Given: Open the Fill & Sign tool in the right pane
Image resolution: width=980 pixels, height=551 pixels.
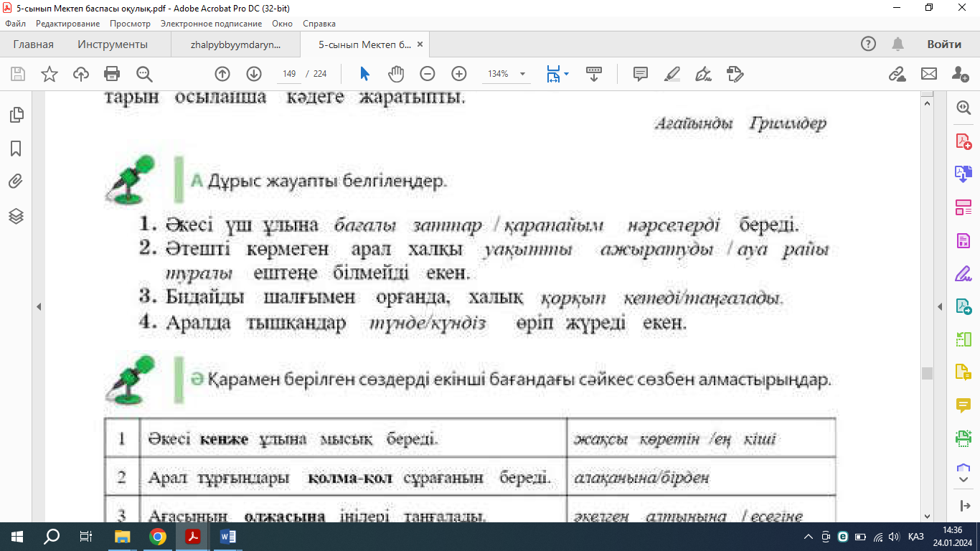Looking at the screenshot, I should [x=963, y=273].
